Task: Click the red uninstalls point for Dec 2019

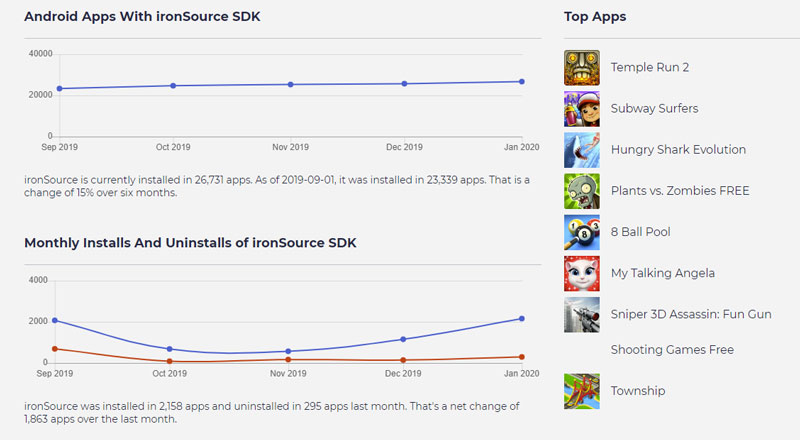Action: pos(404,360)
